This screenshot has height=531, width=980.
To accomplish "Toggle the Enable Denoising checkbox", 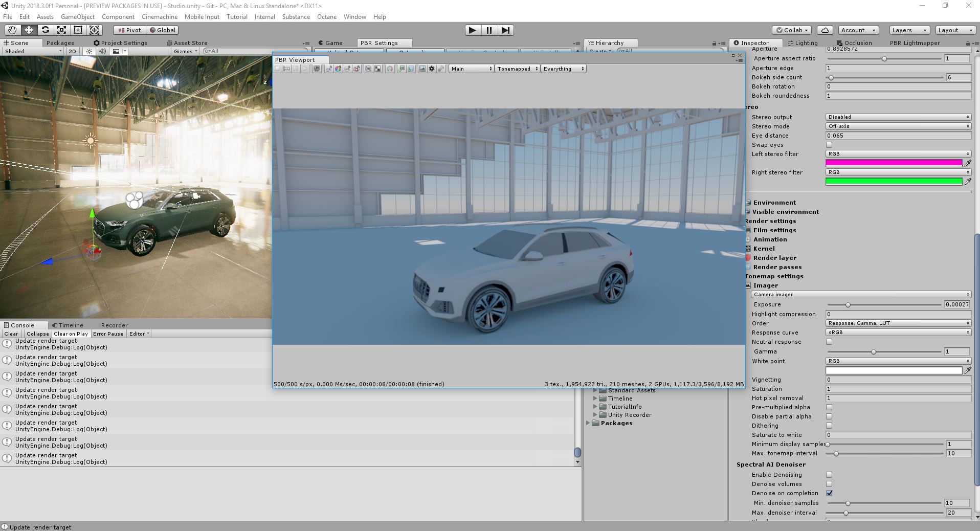I will click(829, 475).
